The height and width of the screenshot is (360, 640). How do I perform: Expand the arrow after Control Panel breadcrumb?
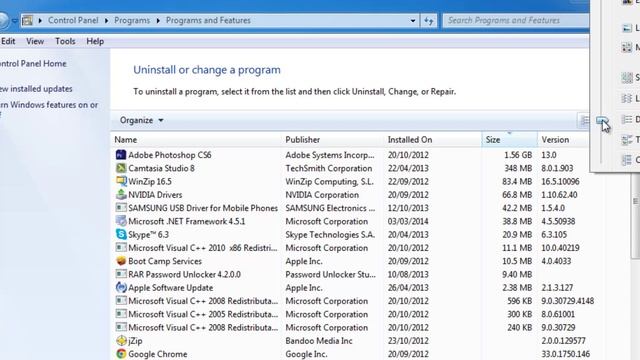tap(107, 20)
